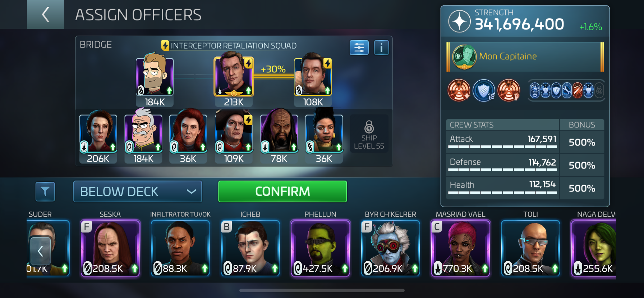Choose the Masriad Vael officer card
This screenshot has height=298, width=644.
point(460,248)
